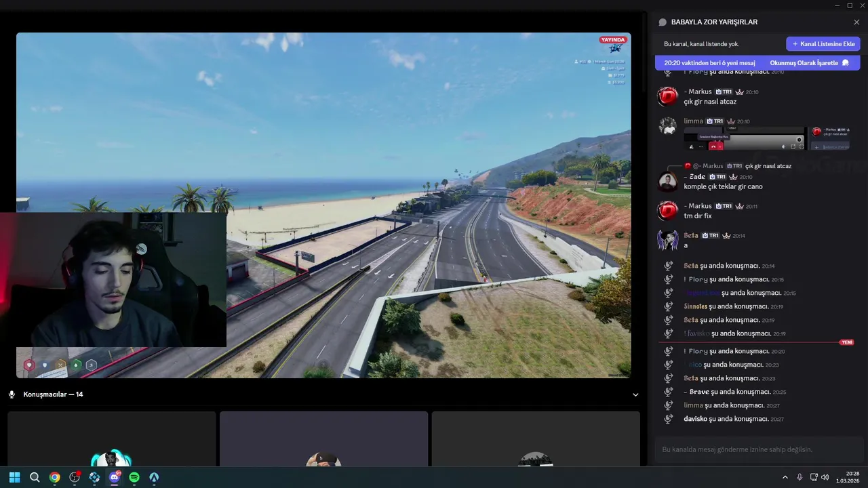Click username '- Zade' in chat

pos(695,177)
